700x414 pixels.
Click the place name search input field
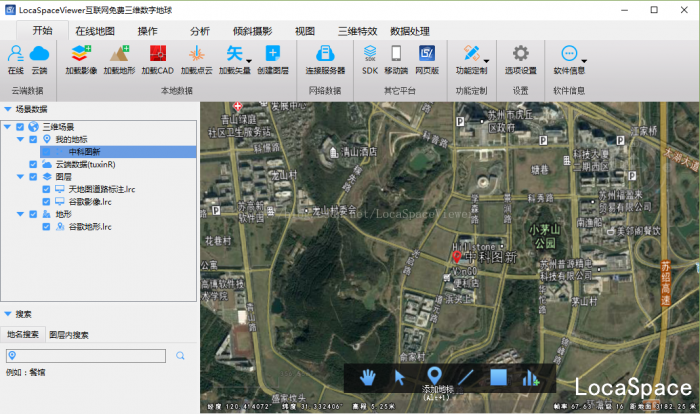click(86, 356)
